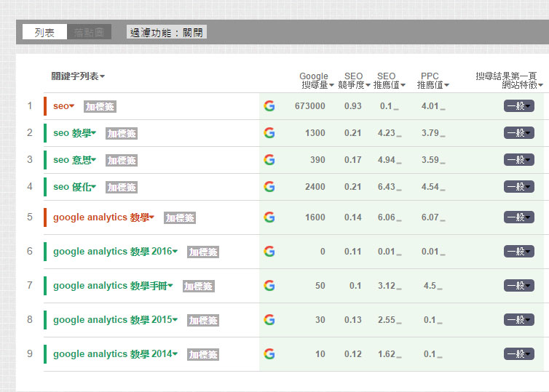Add tag to google analytics 教學 2016 keyword

[203, 252]
